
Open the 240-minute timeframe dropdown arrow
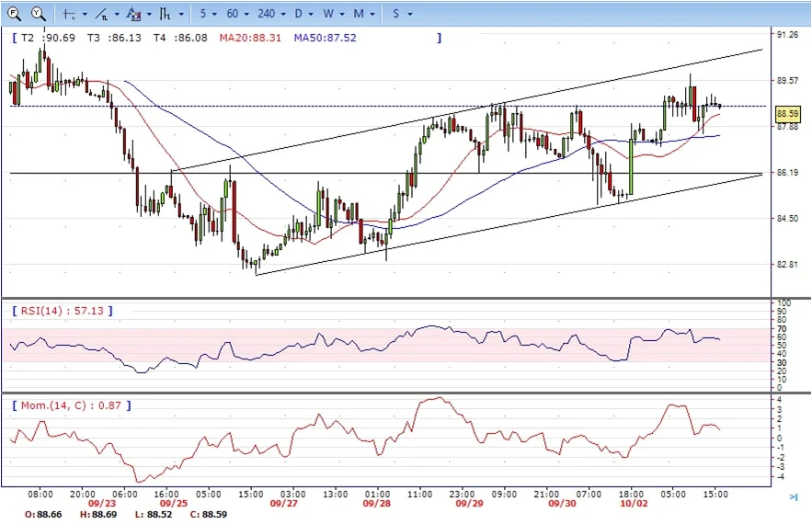click(x=283, y=15)
